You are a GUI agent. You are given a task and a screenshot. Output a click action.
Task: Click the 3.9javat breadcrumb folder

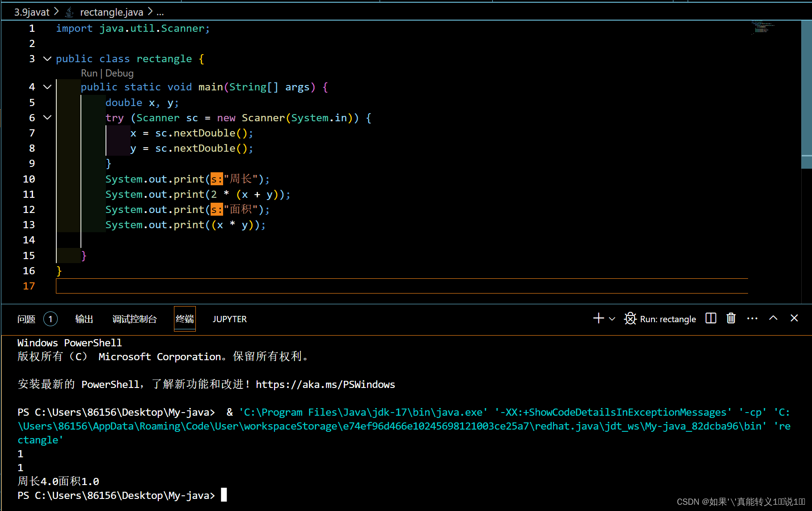pyautogui.click(x=32, y=12)
